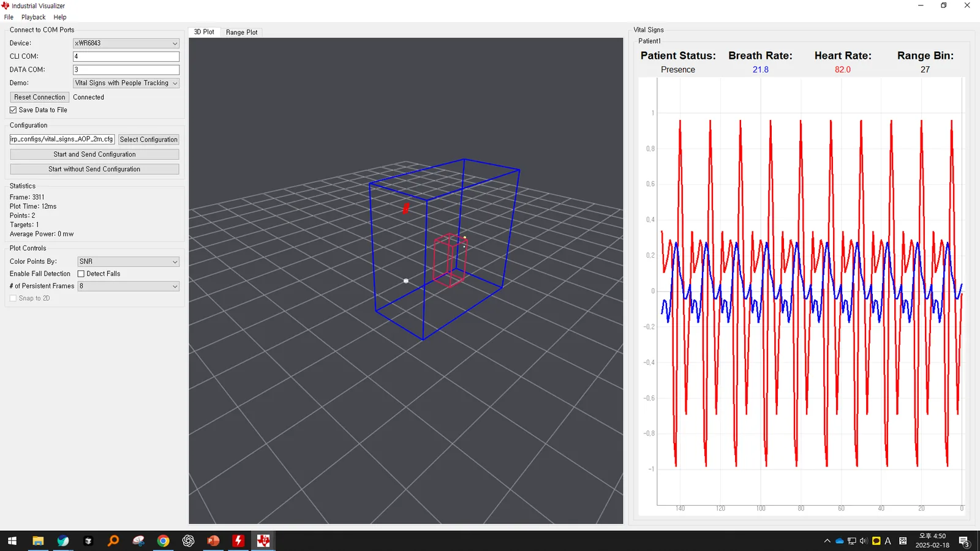Viewport: 980px width, 551px height.
Task: Click the Breath Rate value 21.8
Action: click(761, 70)
